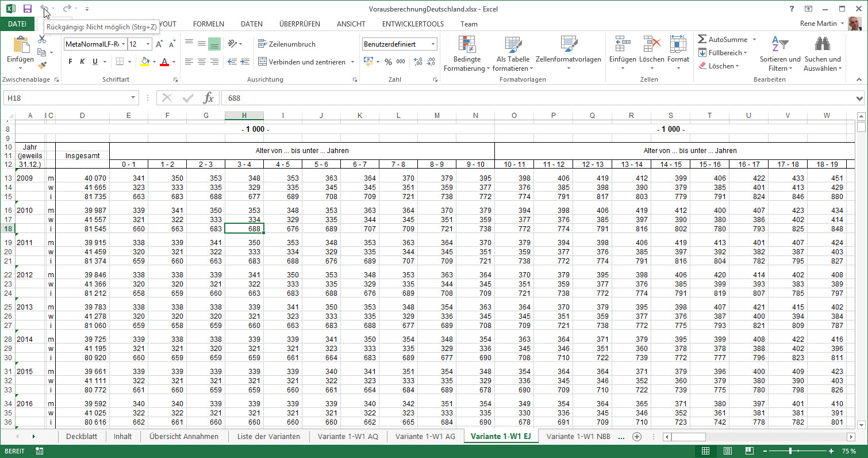Click the percent style icon

coord(388,62)
